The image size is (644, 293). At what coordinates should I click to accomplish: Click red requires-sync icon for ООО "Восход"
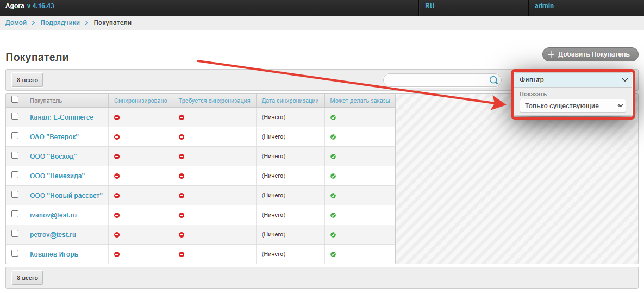(182, 157)
